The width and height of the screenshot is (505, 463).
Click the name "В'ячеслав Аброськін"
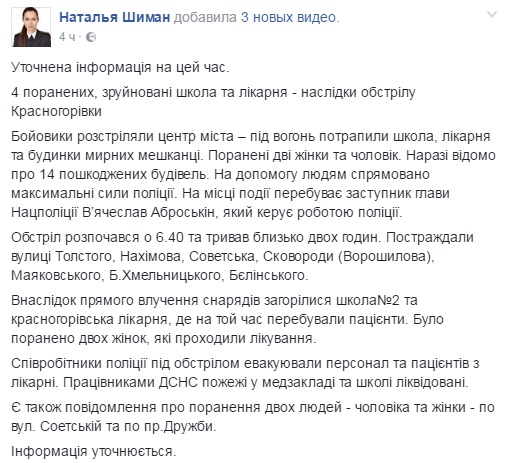click(x=148, y=213)
